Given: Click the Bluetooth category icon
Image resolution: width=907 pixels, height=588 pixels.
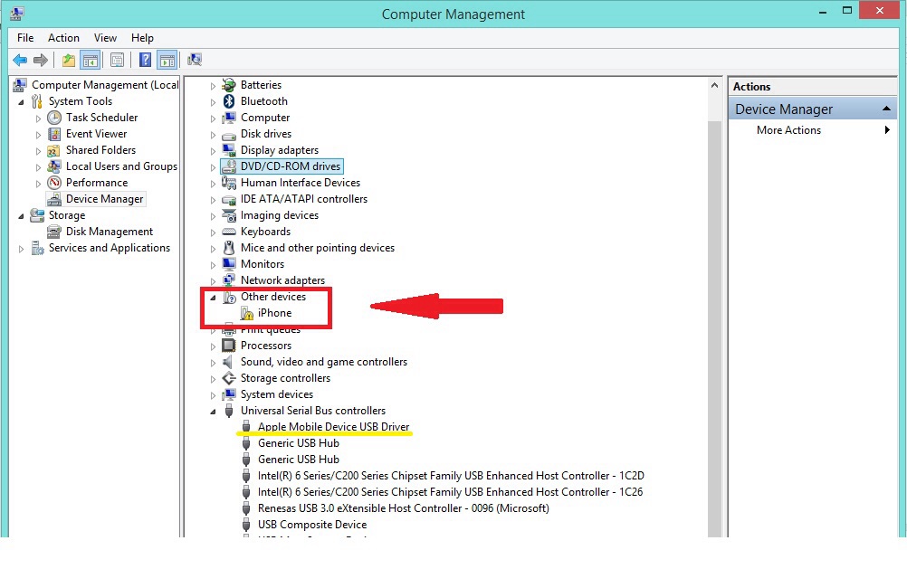Looking at the screenshot, I should [229, 101].
